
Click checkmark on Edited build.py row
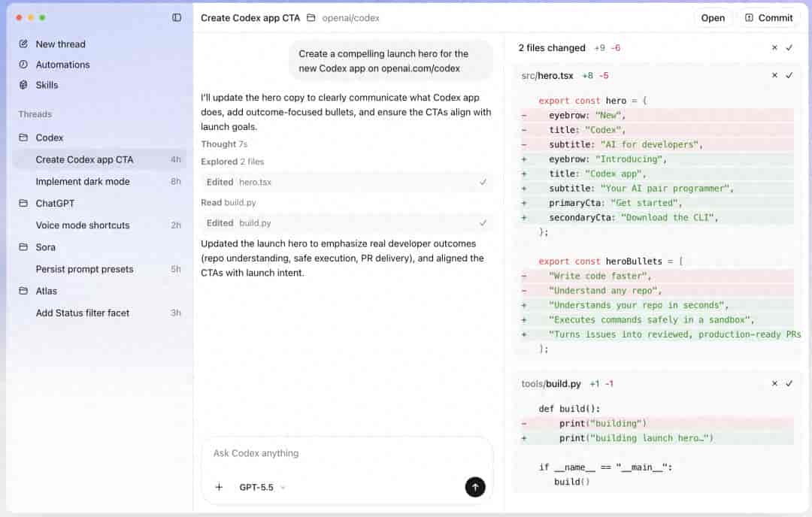[x=483, y=223]
